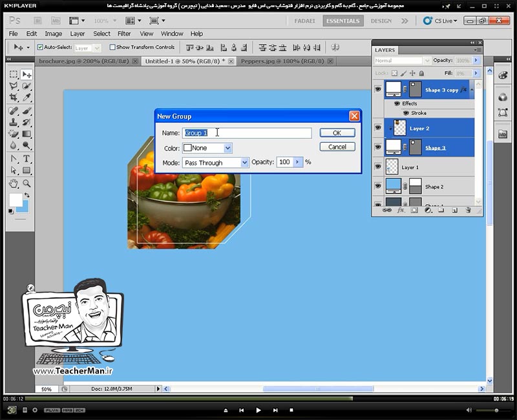Click the link layers icon in Layers panel
This screenshot has height=420, width=517.
click(x=386, y=211)
